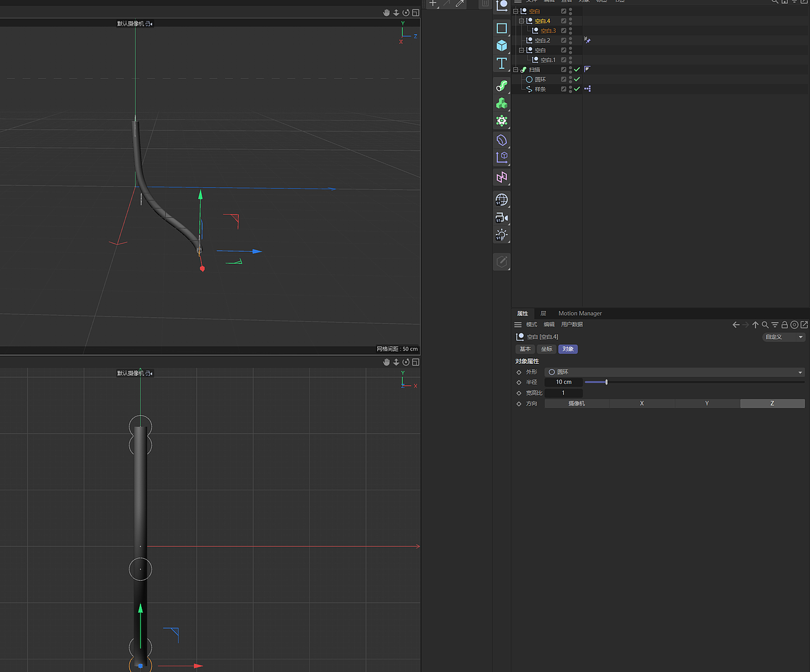Click the globe icon in the left toolbar
Screen dimensions: 810x672
(502, 199)
